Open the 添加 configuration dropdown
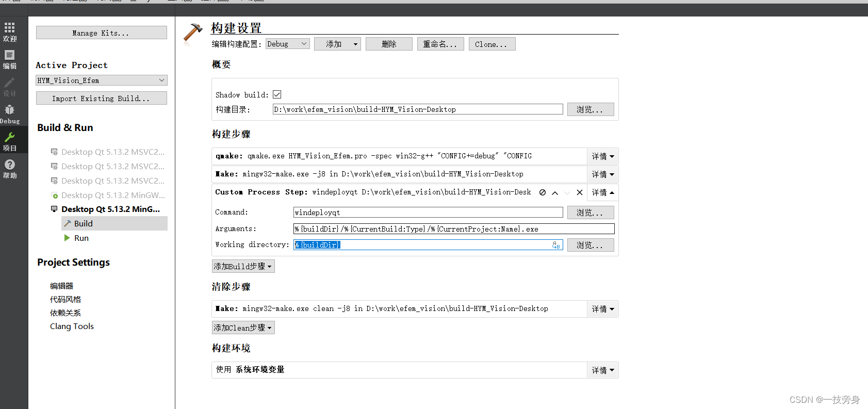This screenshot has width=868, height=409. tap(337, 44)
